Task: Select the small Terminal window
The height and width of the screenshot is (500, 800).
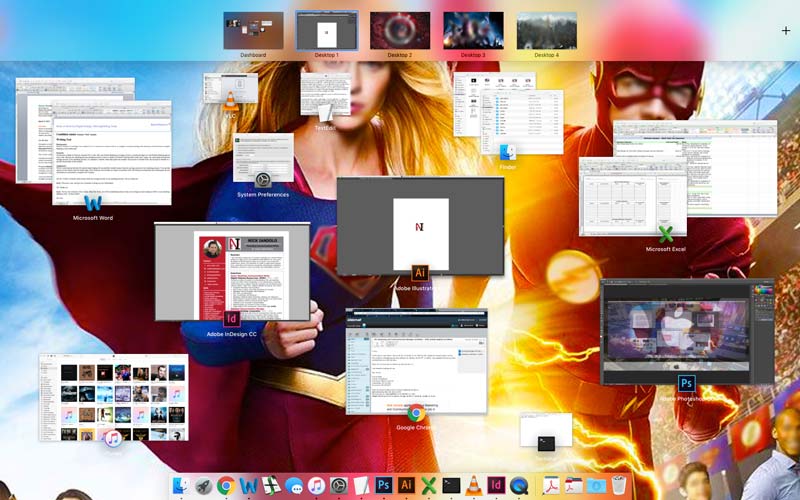Action: [x=546, y=430]
